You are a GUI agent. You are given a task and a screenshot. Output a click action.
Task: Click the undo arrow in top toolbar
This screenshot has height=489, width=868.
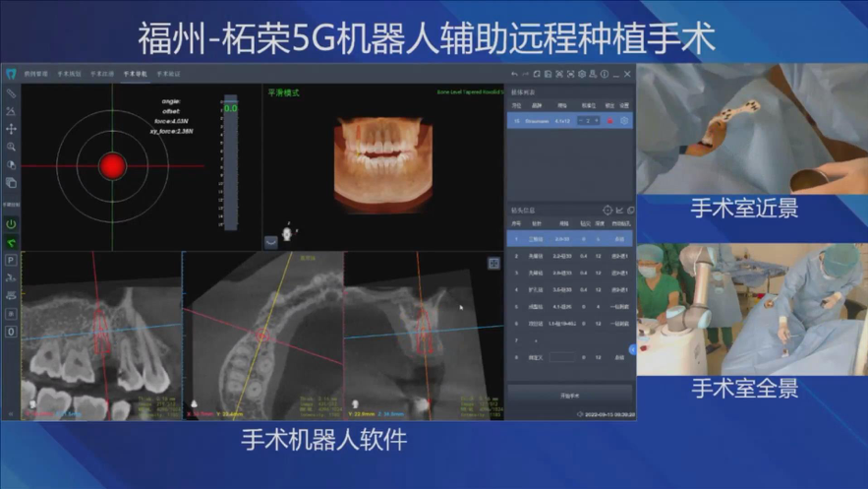[514, 74]
